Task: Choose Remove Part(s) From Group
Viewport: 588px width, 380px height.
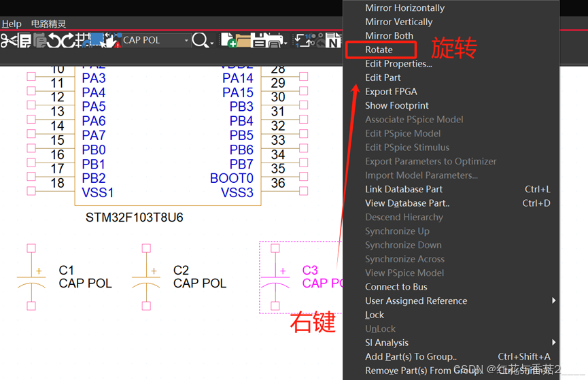Action: [x=423, y=370]
